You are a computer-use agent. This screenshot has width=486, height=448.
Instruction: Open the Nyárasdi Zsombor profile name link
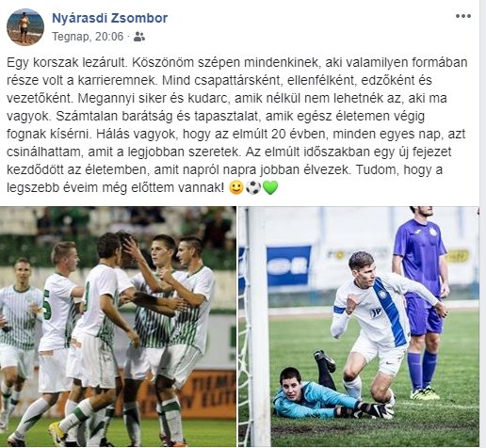point(109,18)
